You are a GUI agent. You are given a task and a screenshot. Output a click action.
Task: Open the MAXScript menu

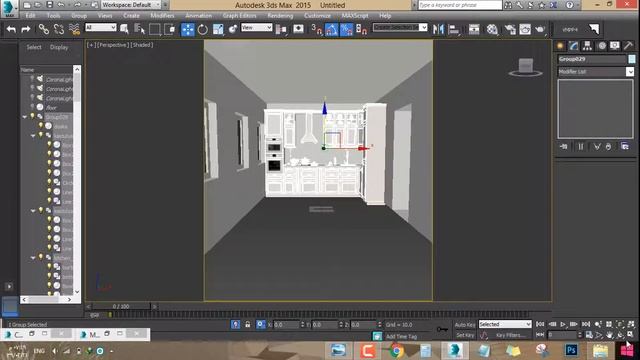coord(355,16)
